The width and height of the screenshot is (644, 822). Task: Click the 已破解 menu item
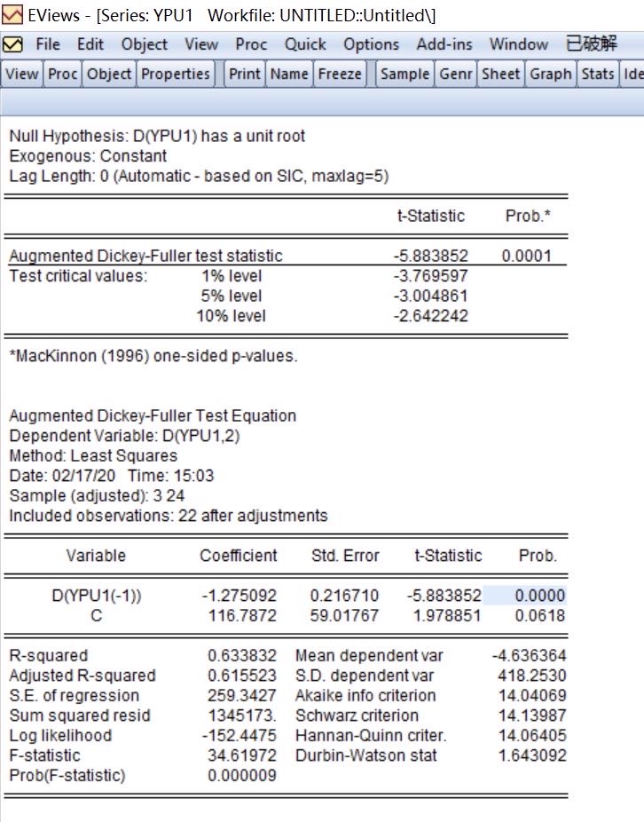coord(592,43)
